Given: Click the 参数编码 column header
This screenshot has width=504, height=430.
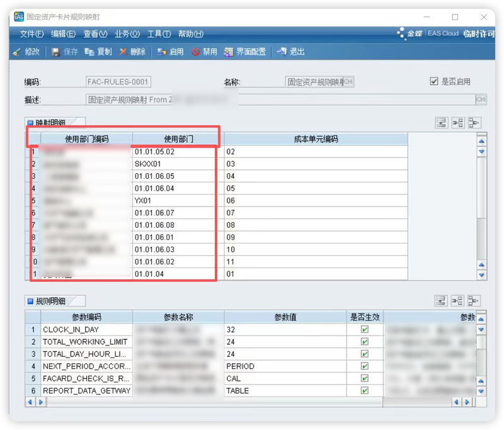Looking at the screenshot, I should [86, 317].
